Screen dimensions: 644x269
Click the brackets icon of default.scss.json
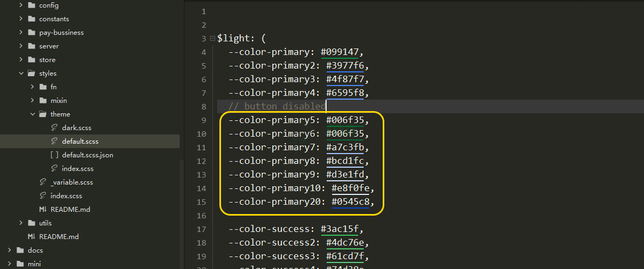click(x=54, y=155)
